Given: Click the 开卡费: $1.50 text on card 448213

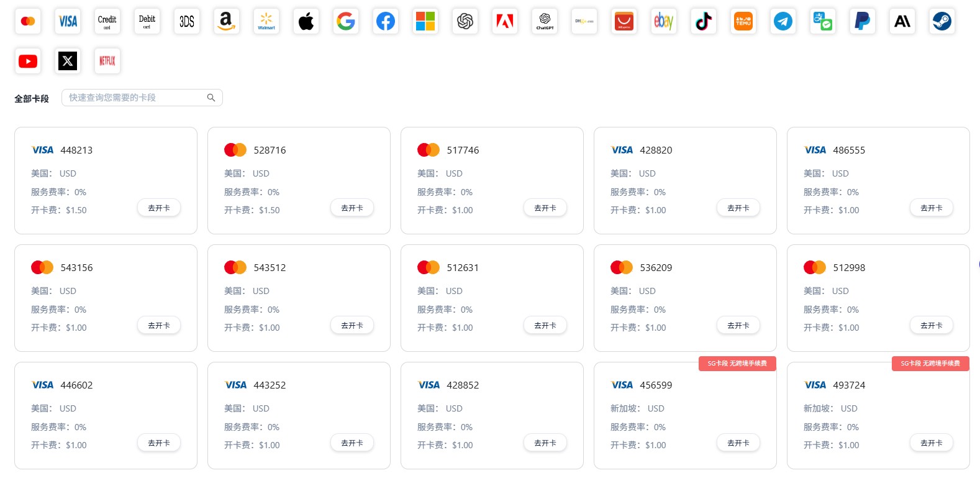Looking at the screenshot, I should [59, 210].
